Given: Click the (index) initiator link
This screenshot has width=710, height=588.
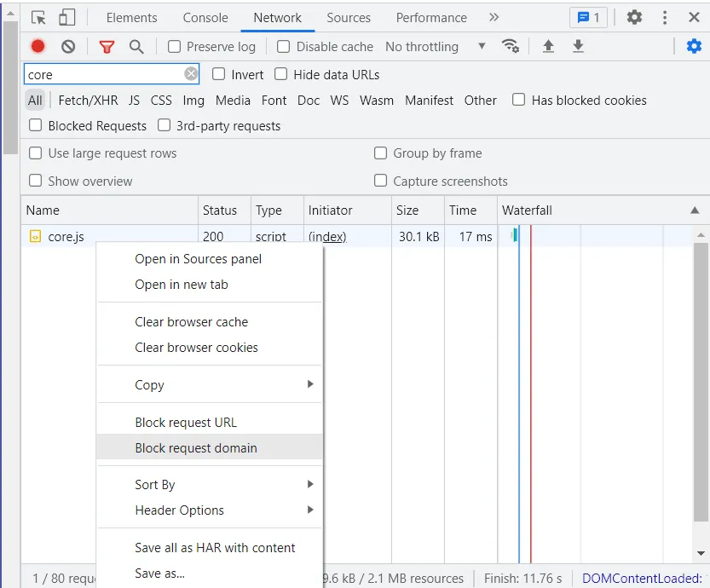Looking at the screenshot, I should click(327, 237).
